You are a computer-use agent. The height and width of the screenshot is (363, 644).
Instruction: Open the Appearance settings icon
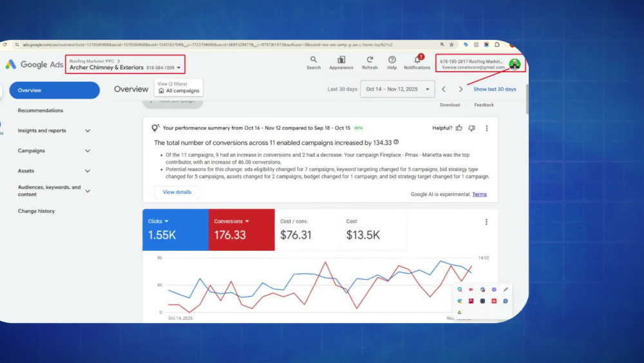(x=341, y=63)
